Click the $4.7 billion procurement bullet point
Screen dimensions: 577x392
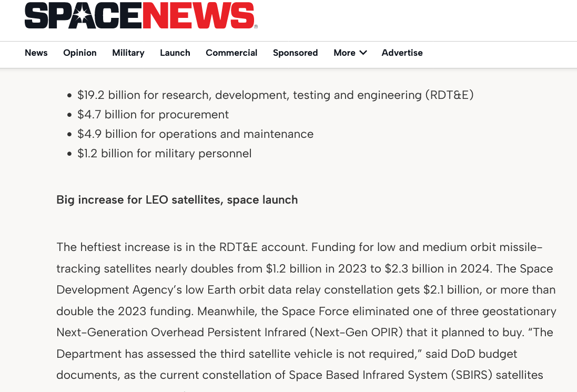coord(153,114)
